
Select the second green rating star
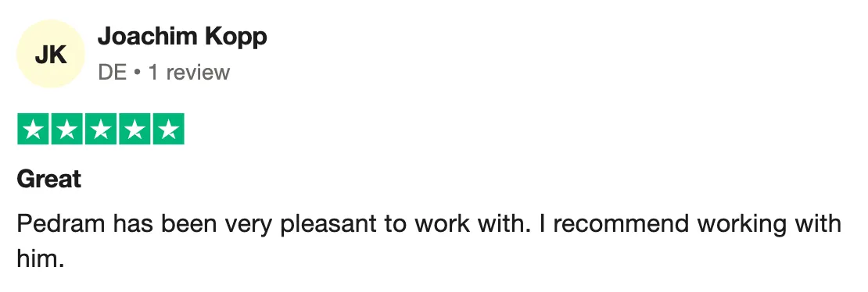coord(67,129)
